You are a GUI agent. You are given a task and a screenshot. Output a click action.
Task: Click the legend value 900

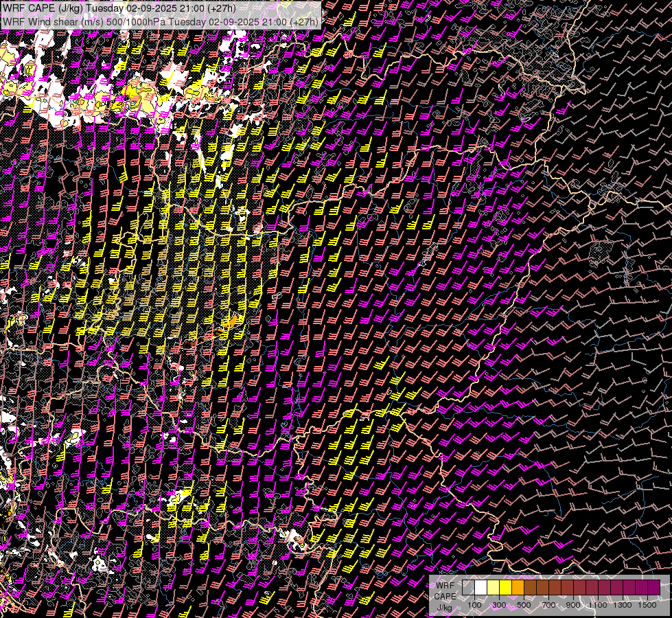click(573, 605)
